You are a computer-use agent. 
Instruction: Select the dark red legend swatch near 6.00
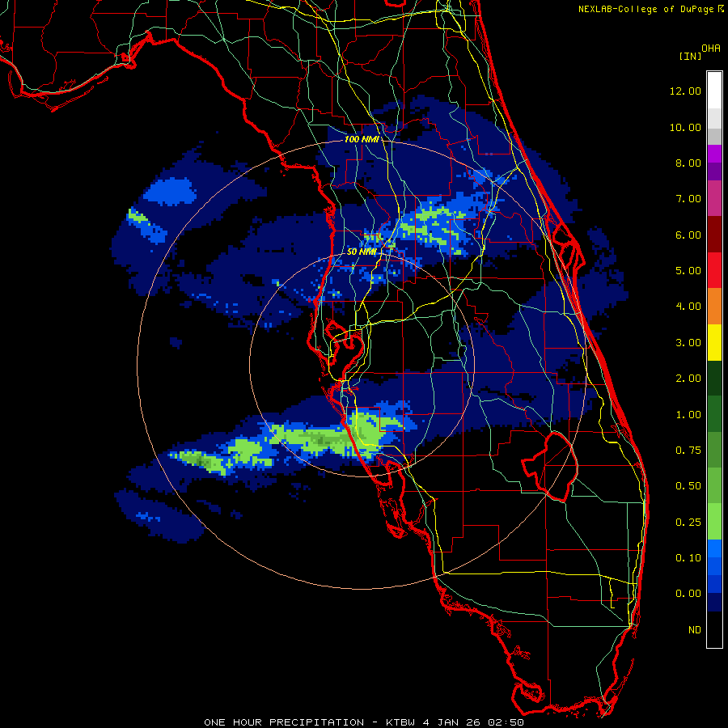click(x=714, y=235)
